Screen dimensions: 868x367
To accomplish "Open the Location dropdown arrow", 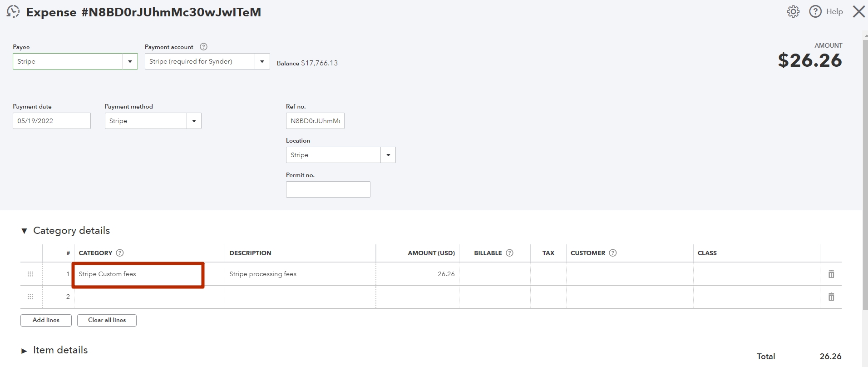I will click(388, 155).
